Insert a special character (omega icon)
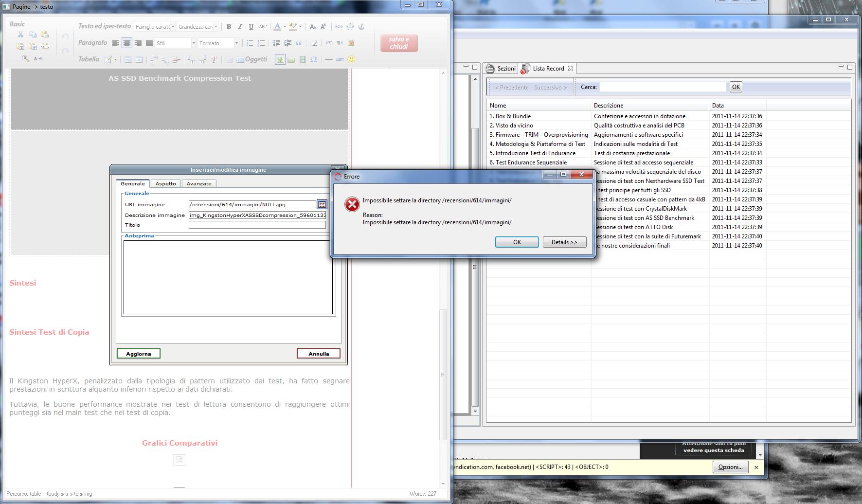Screen dimensions: 862x504 [313, 59]
